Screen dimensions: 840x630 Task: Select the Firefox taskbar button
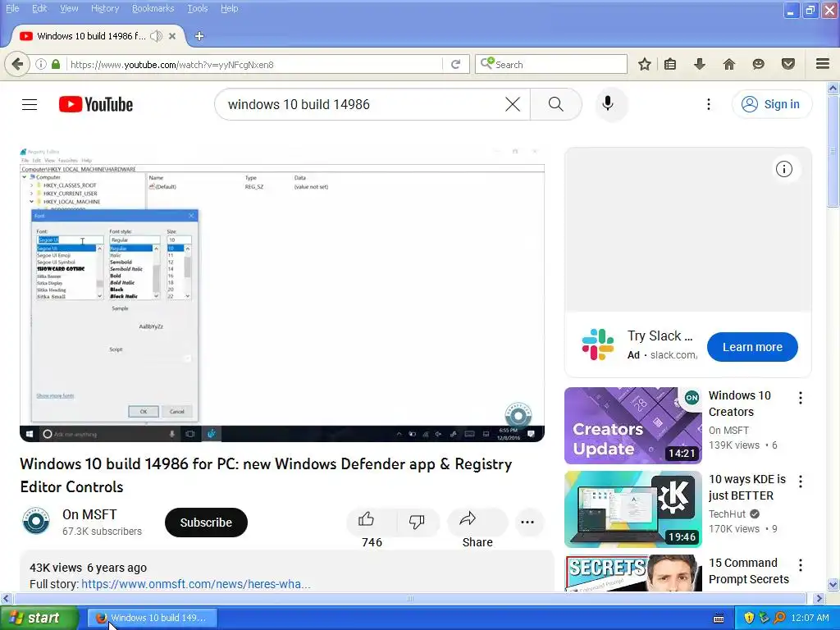pyautogui.click(x=152, y=618)
